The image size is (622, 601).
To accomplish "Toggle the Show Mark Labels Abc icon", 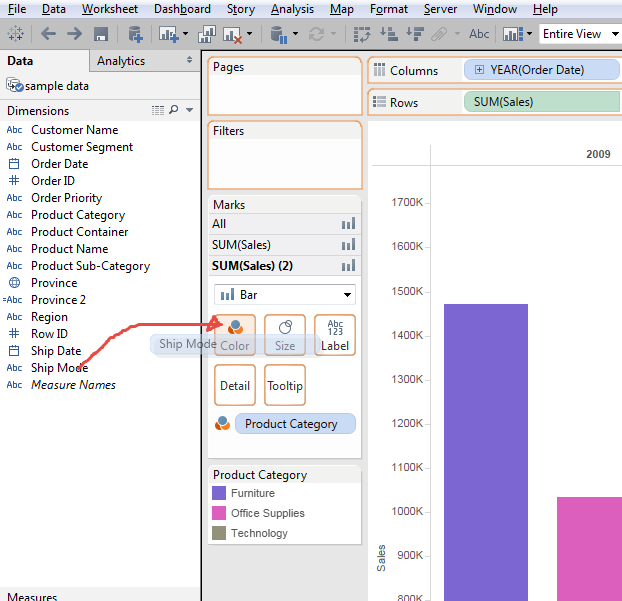I will 479,34.
